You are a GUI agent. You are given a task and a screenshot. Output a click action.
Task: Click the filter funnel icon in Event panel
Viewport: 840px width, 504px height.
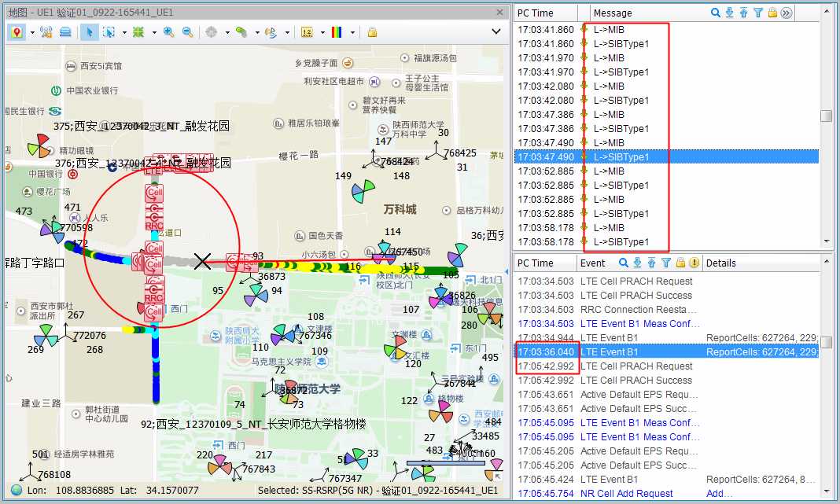coord(666,263)
